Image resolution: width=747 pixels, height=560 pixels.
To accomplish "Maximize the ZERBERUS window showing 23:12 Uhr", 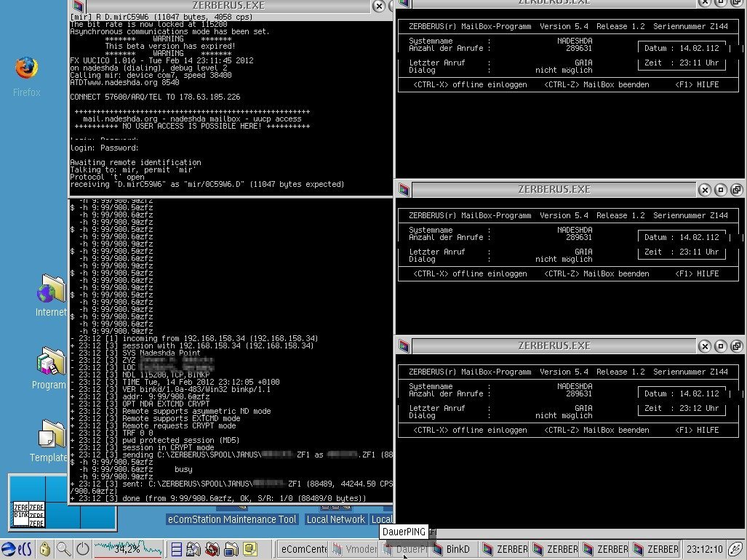I will (x=737, y=346).
